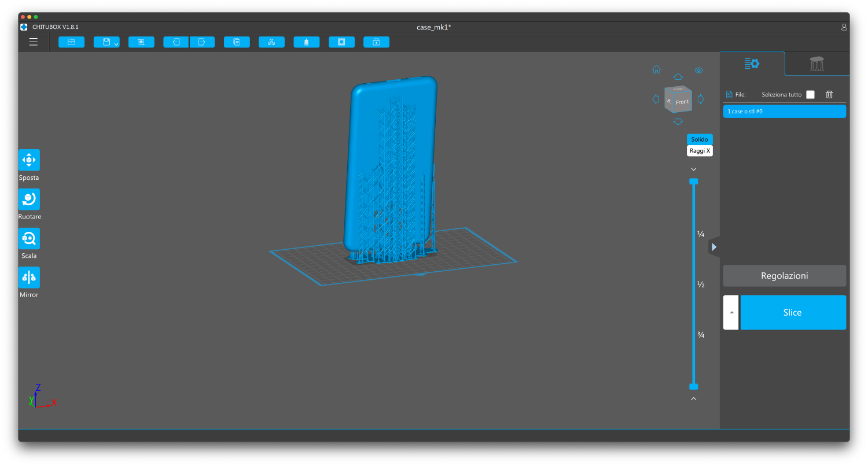Switch view mode to Raggi X
The height and width of the screenshot is (466, 868).
point(700,151)
